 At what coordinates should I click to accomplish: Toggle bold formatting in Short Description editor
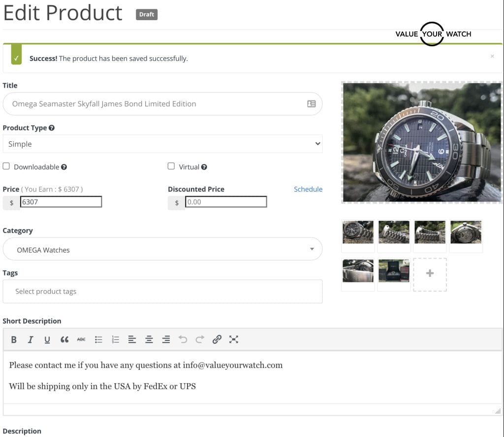tap(14, 339)
